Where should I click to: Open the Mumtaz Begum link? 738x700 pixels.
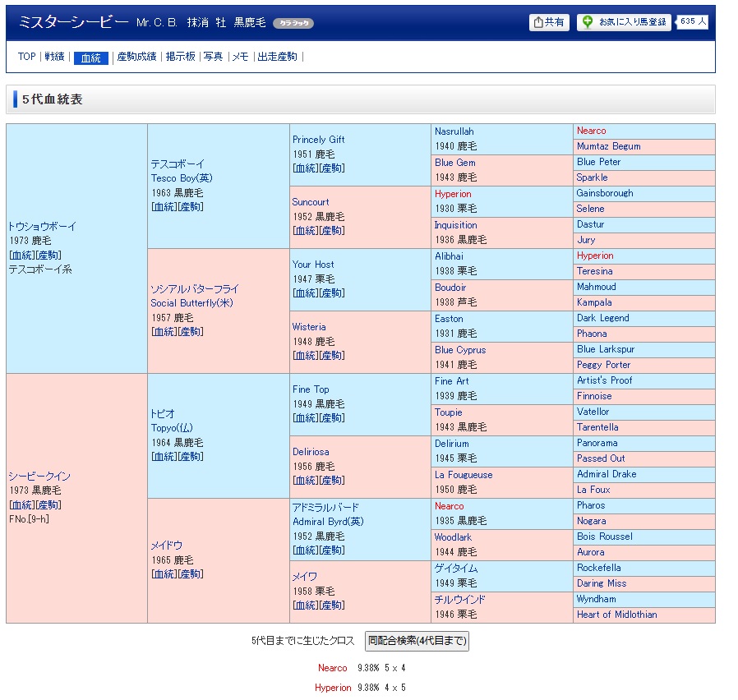coord(608,146)
